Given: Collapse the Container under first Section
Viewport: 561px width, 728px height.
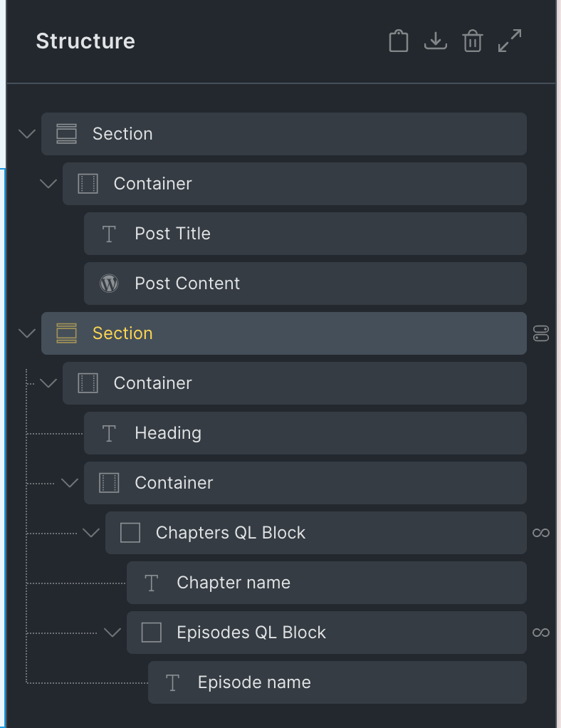Looking at the screenshot, I should (48, 184).
